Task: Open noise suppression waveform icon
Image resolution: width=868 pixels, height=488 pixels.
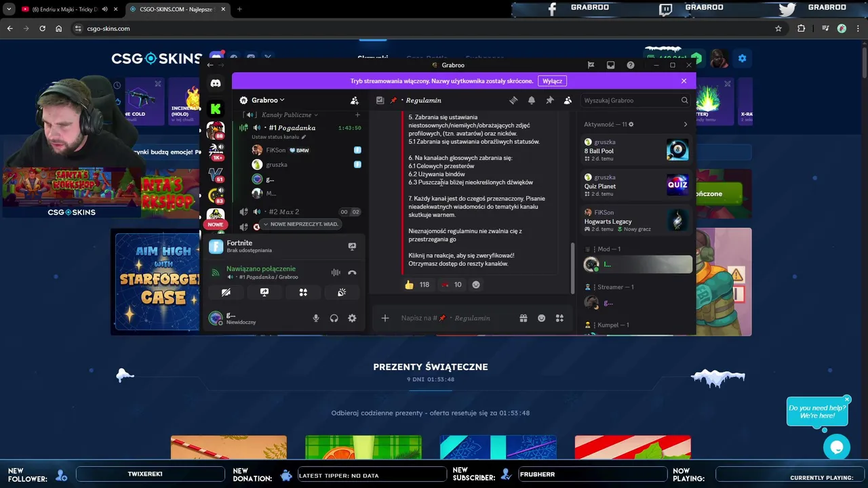Action: pos(336,272)
